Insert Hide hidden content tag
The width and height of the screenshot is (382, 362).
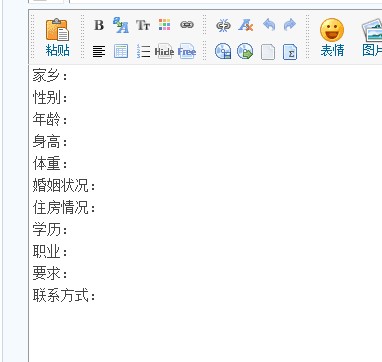[164, 51]
